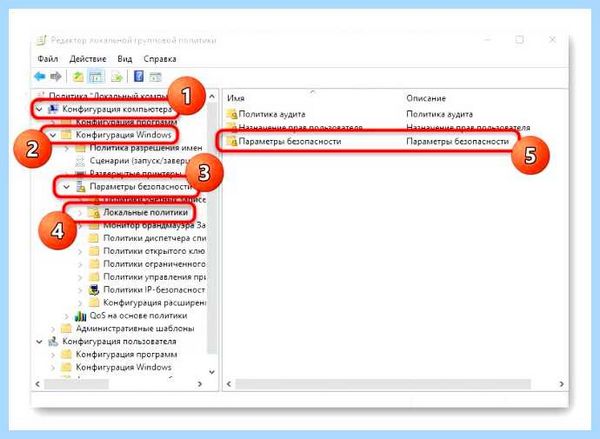This screenshot has width=600, height=439.
Task: Toggle the console tree pane icon
Action: (96, 77)
